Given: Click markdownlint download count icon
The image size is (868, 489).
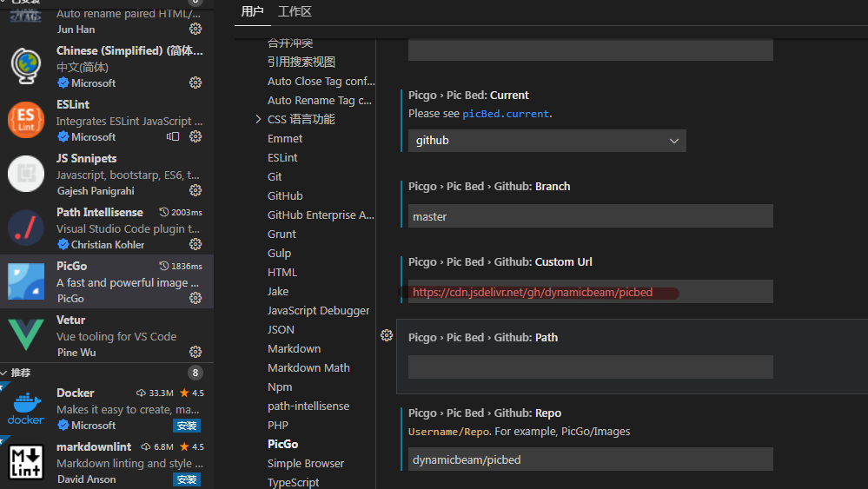Looking at the screenshot, I should pos(146,446).
